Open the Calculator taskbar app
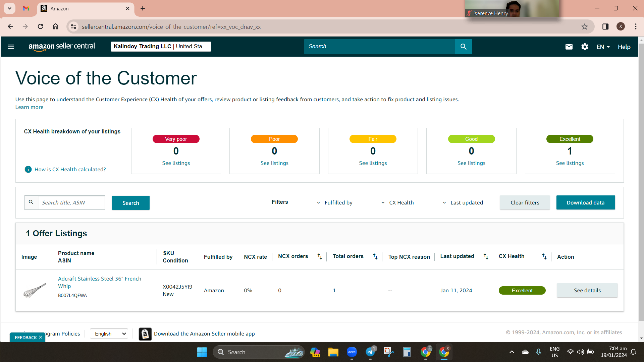 (407, 352)
